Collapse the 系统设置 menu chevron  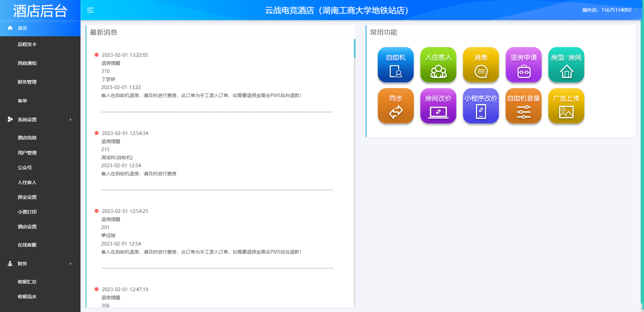tap(70, 120)
